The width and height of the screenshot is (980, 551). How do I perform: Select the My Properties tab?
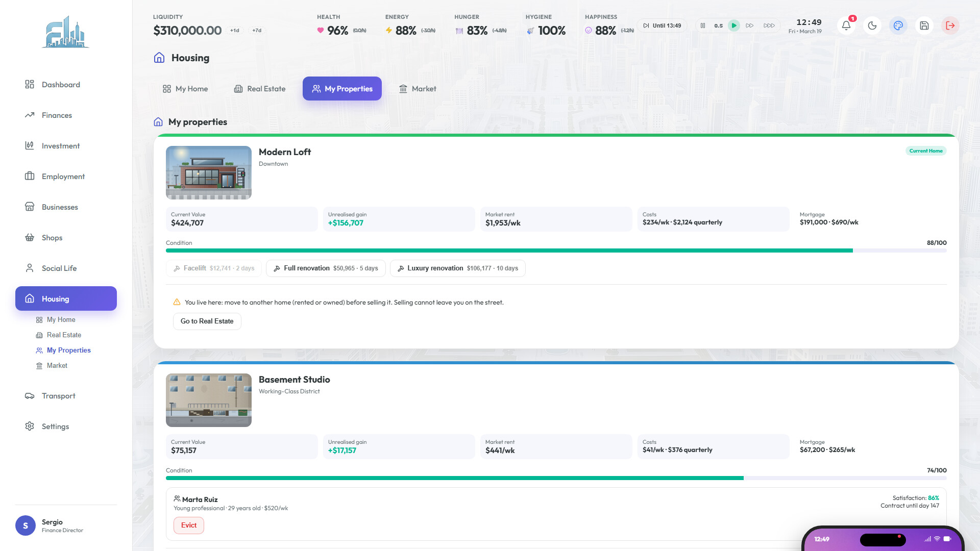[342, 89]
